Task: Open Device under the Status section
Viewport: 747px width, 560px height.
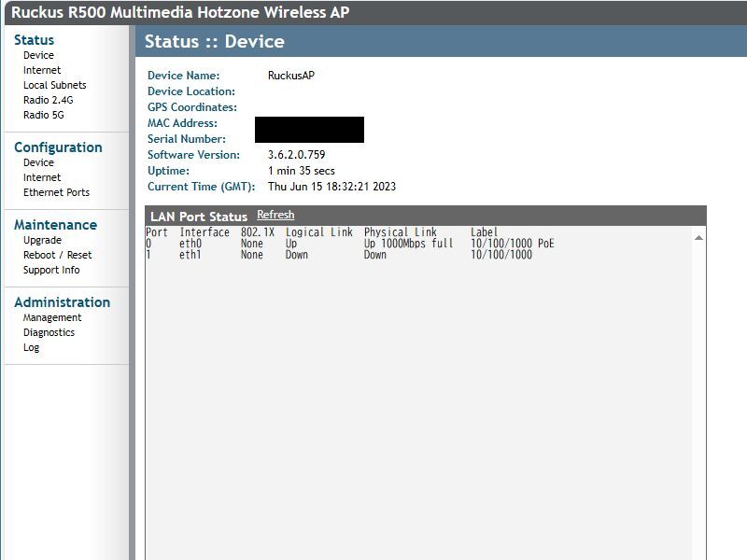Action: tap(38, 55)
